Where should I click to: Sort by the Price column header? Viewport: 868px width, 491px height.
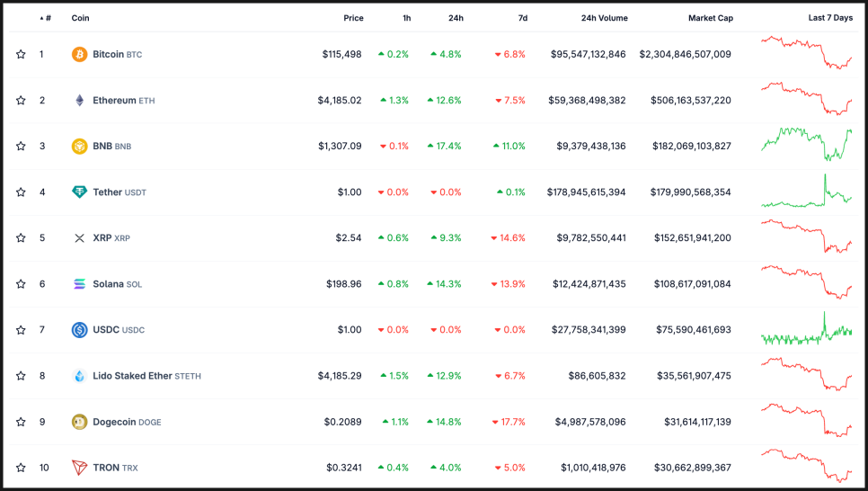[353, 18]
